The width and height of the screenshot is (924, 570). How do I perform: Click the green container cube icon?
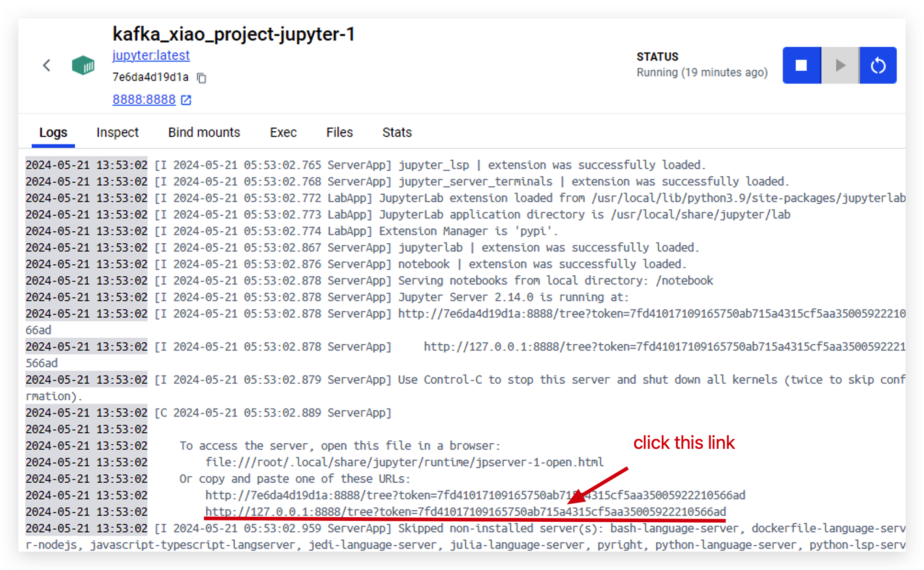83,65
